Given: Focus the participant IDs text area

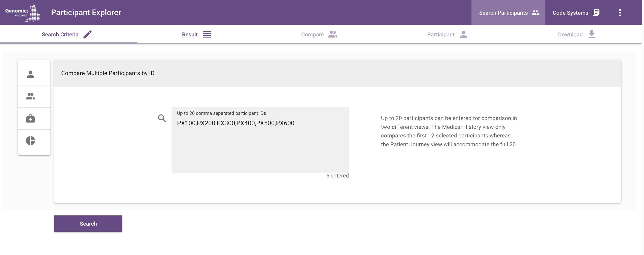Looking at the screenshot, I should [260, 140].
